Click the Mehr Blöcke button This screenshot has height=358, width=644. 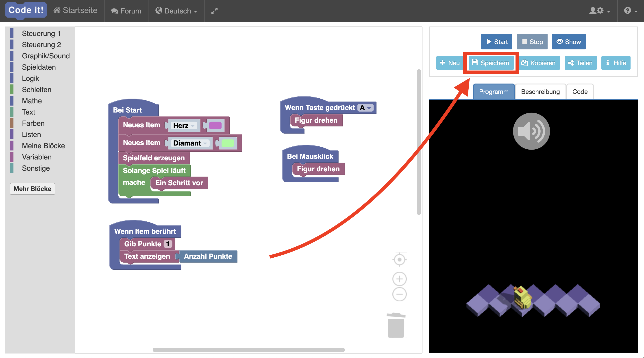(x=32, y=188)
